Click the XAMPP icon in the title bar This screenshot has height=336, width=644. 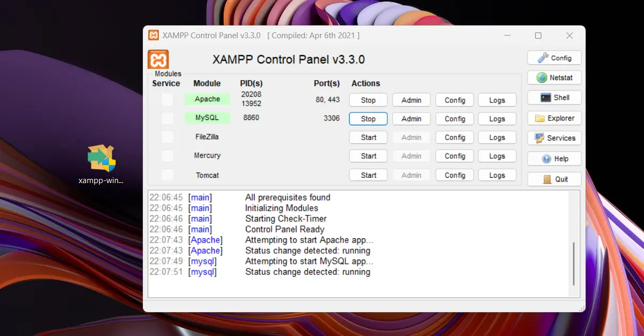[154, 36]
